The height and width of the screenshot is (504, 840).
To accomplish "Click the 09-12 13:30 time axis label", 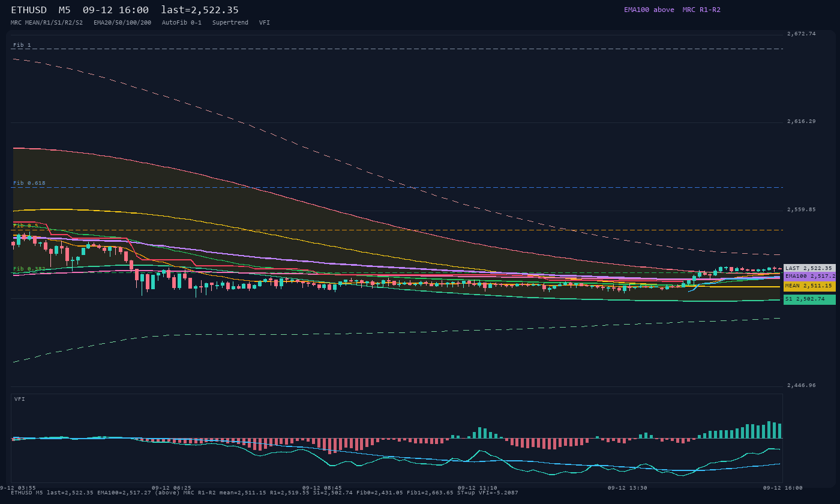I will [x=628, y=488].
